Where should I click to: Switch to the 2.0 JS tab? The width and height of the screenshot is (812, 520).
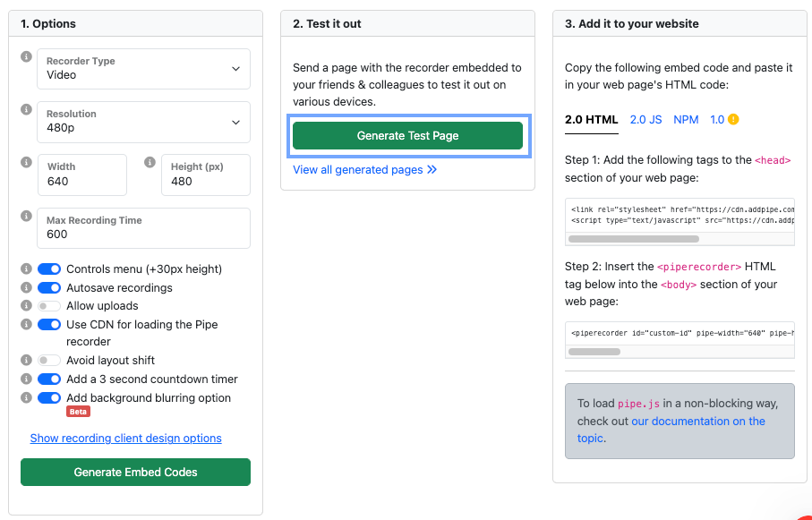click(645, 120)
